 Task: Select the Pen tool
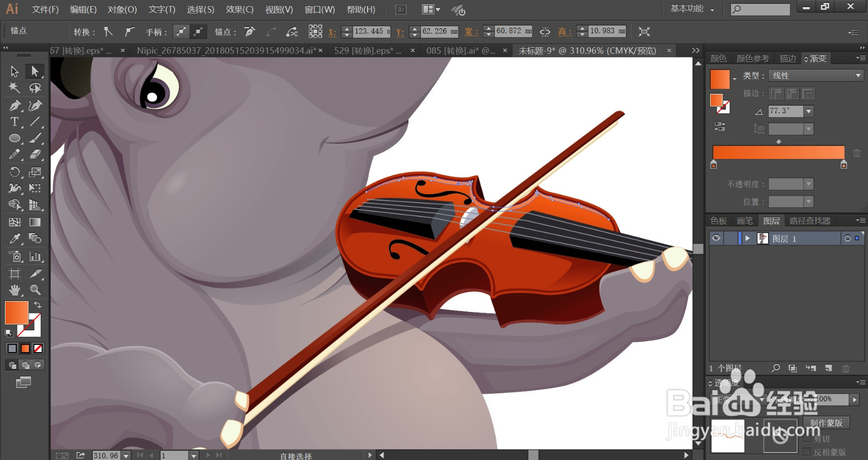pos(15,105)
